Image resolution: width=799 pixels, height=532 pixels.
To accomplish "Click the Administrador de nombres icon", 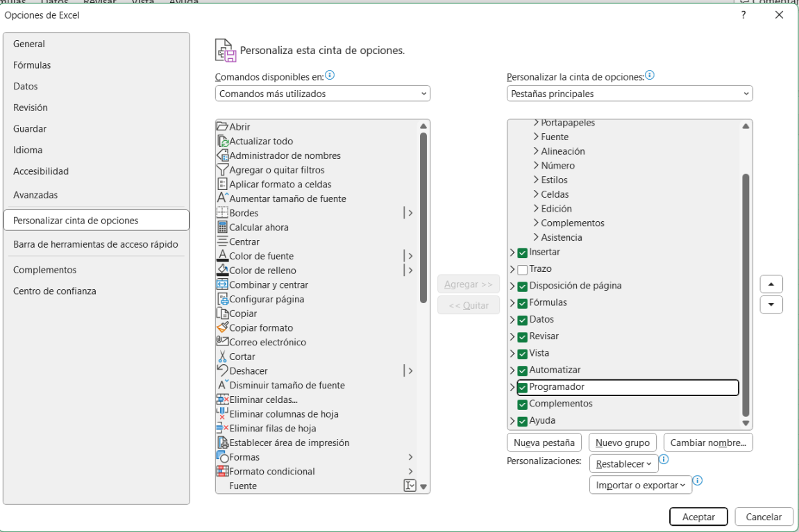I will [222, 155].
